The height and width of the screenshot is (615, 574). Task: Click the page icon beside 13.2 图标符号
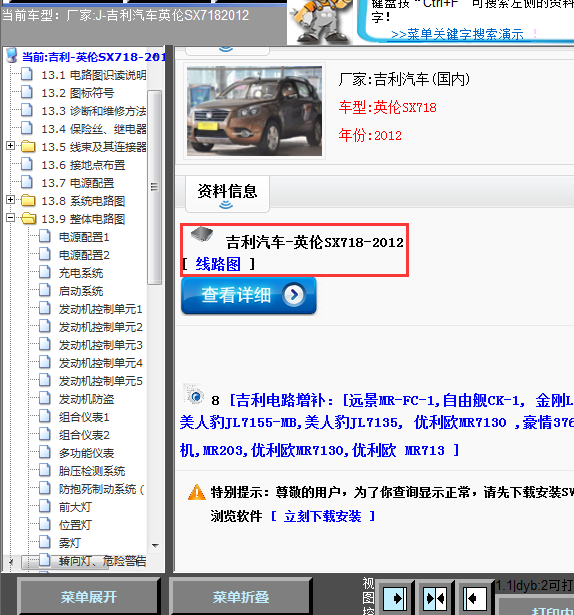[x=27, y=92]
